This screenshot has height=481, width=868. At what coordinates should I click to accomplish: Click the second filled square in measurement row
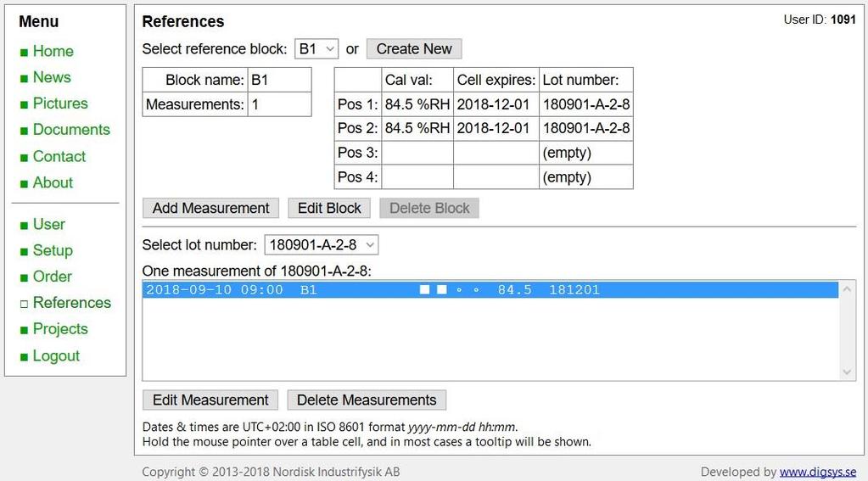tap(442, 289)
